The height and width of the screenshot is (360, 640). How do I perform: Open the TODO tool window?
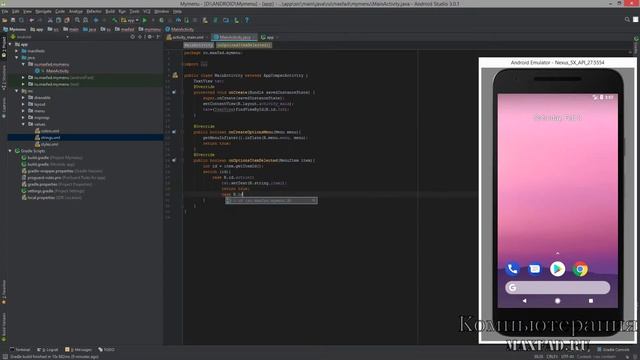[107, 350]
